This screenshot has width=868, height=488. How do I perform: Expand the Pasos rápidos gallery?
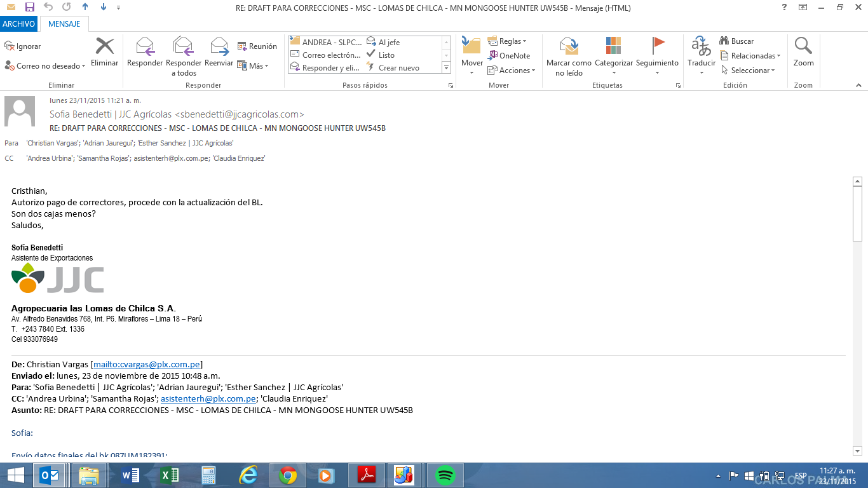(446, 67)
